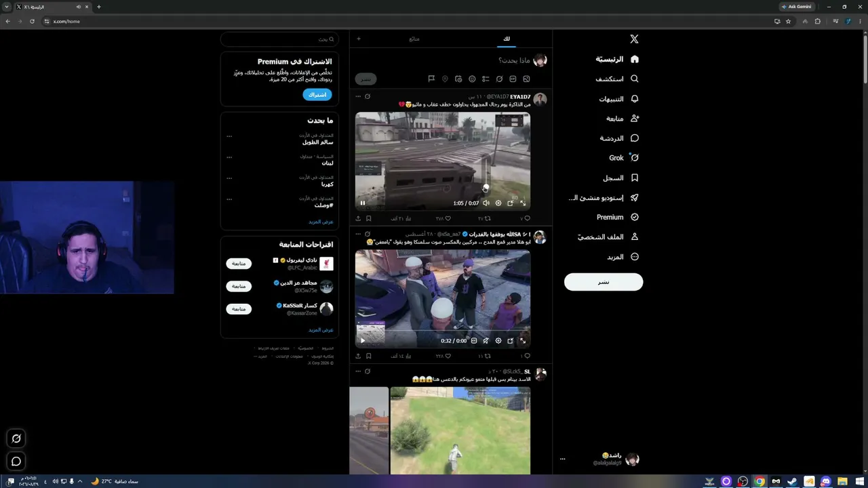
Task: Add a GIF to the new post
Action: [513, 79]
